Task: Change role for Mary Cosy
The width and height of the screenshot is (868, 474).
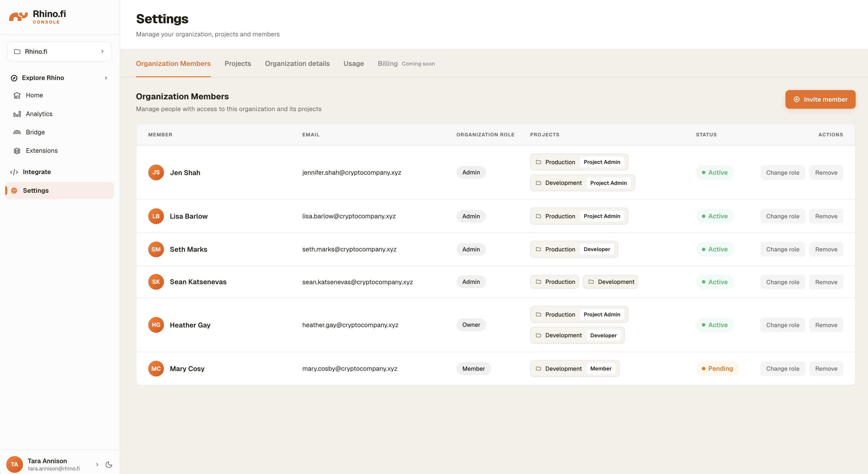Action: [783, 368]
